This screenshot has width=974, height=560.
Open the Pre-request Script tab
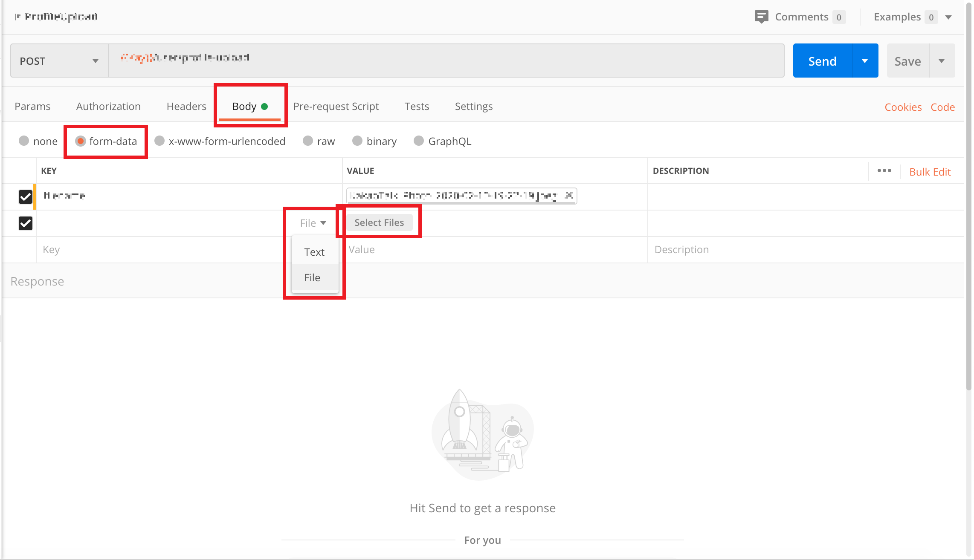point(336,106)
